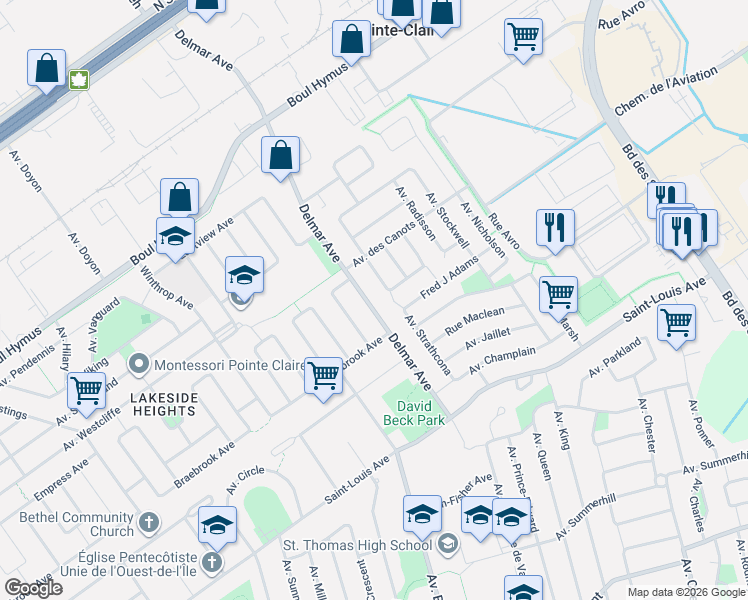Screen dimensions: 748x600
Task: Click the Fred J Adams street label
Action: [449, 277]
